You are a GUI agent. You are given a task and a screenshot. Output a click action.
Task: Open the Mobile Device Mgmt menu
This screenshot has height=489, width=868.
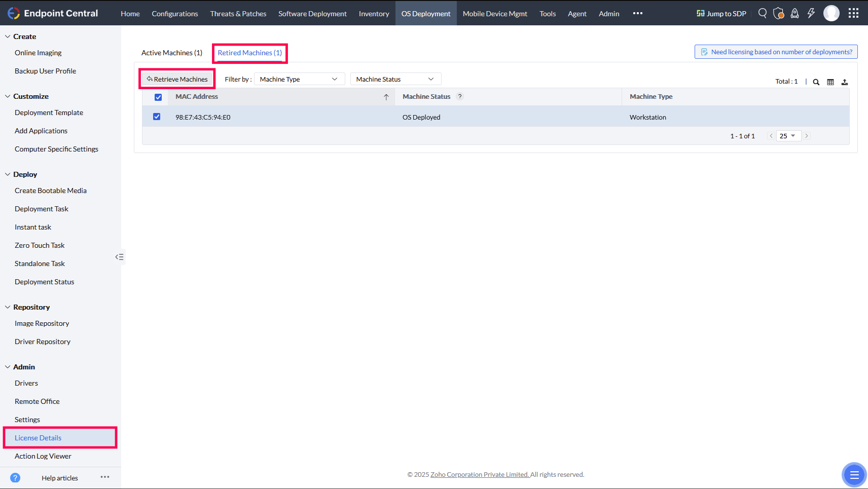[495, 13]
